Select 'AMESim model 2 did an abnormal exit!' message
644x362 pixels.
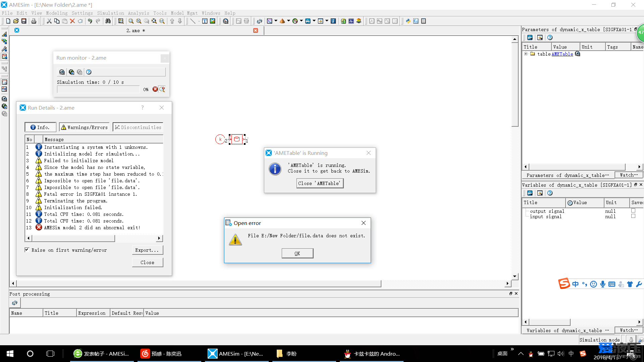click(x=92, y=228)
